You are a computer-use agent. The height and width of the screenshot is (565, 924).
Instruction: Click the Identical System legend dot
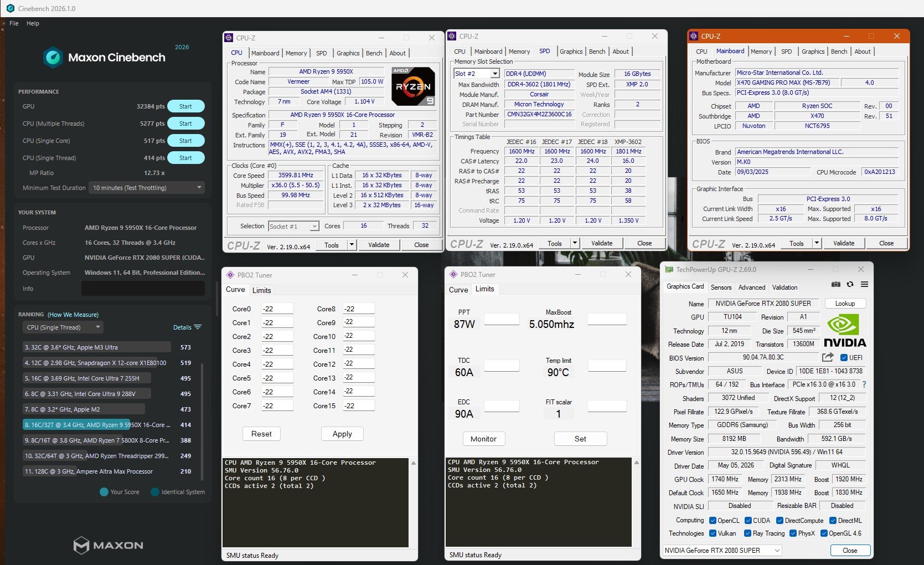click(155, 492)
